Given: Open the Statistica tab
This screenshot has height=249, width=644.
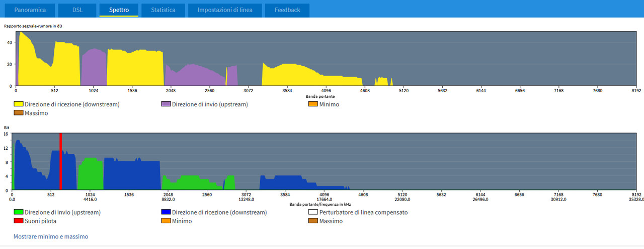Looking at the screenshot, I should pos(163,10).
